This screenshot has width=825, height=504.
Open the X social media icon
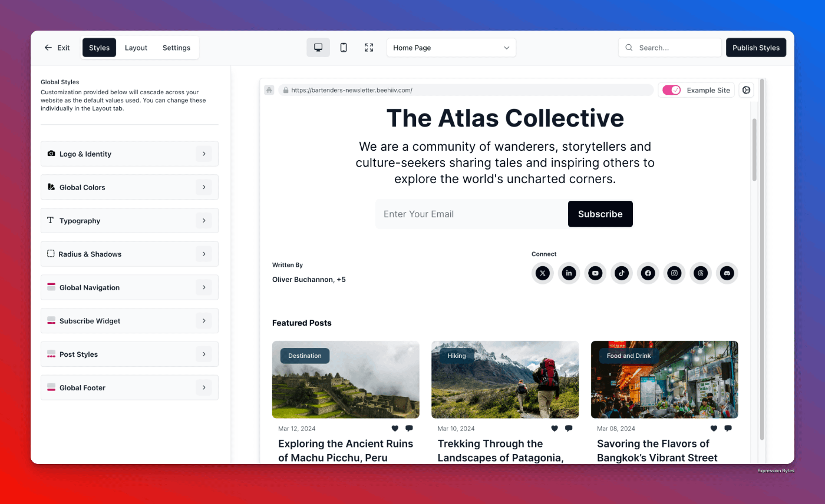tap(542, 273)
